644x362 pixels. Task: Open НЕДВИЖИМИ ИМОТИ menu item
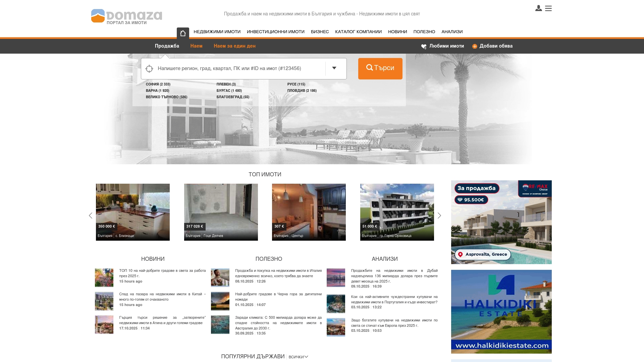click(217, 32)
